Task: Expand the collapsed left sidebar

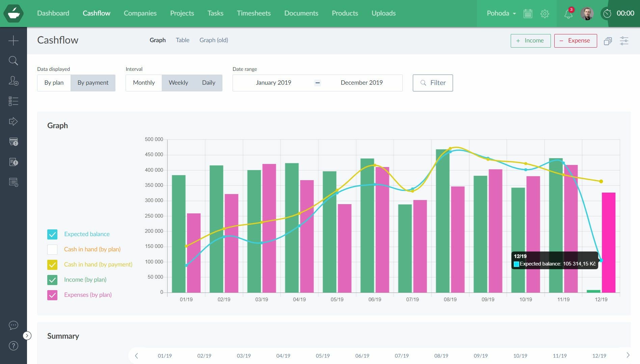Action: point(27,336)
